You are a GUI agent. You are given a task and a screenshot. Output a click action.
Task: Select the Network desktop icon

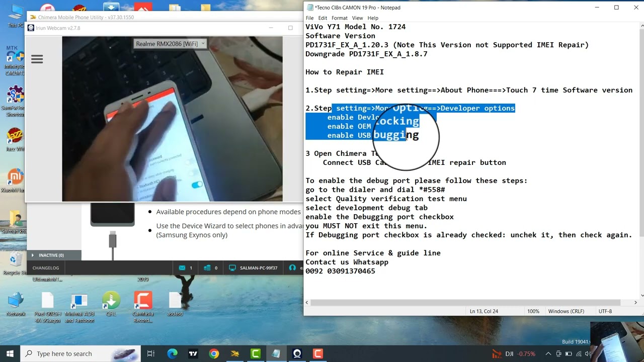(x=16, y=303)
